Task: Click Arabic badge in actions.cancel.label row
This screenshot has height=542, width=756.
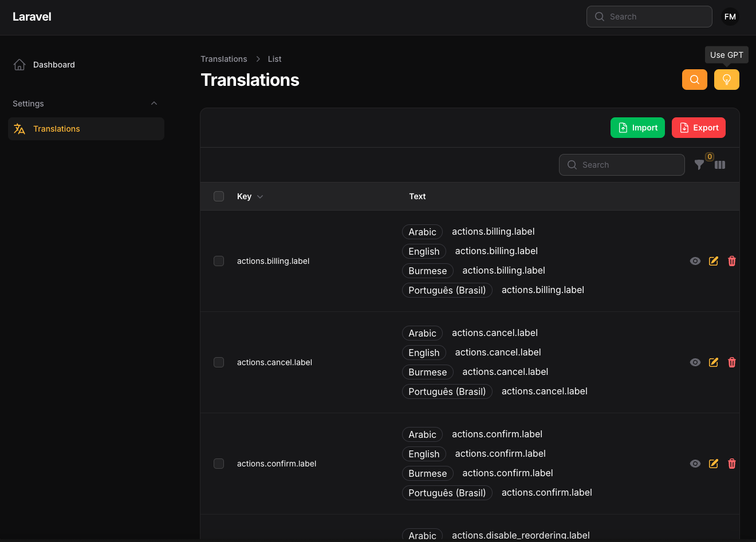Action: (x=422, y=333)
